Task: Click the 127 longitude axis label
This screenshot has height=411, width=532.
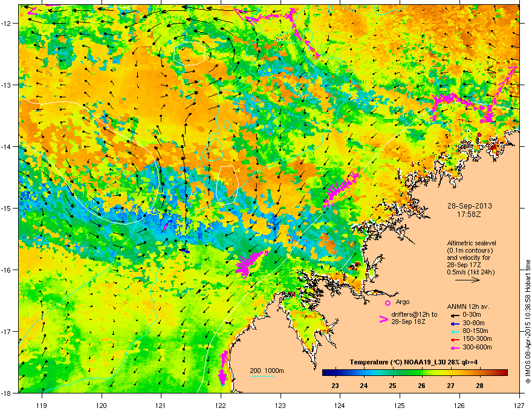Action: 519,405
